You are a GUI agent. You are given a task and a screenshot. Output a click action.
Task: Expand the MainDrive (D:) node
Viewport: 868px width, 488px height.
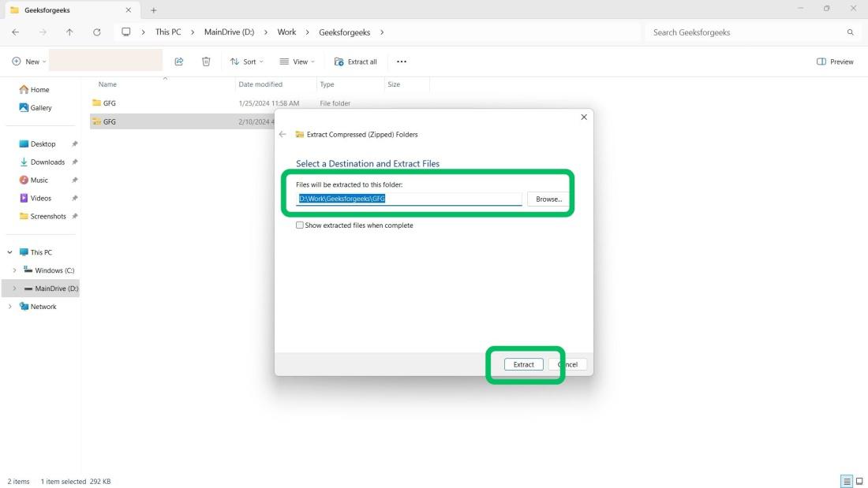[x=14, y=289]
